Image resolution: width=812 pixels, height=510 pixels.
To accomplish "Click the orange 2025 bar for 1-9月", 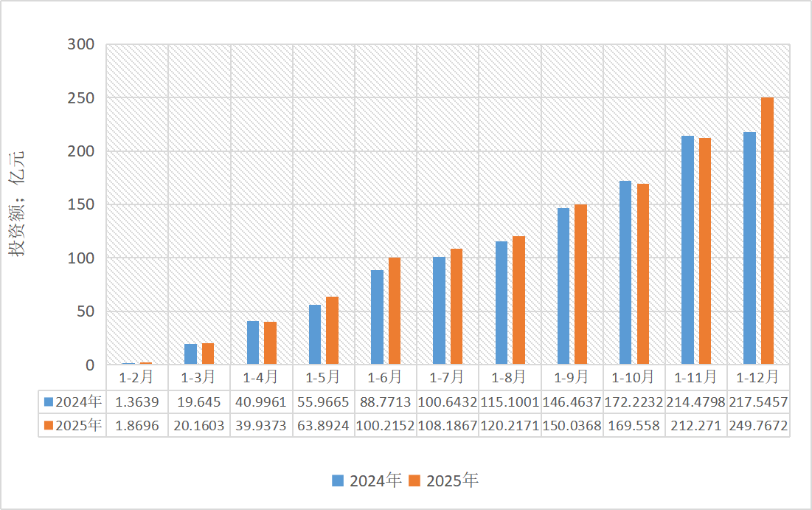I will 580,285.
